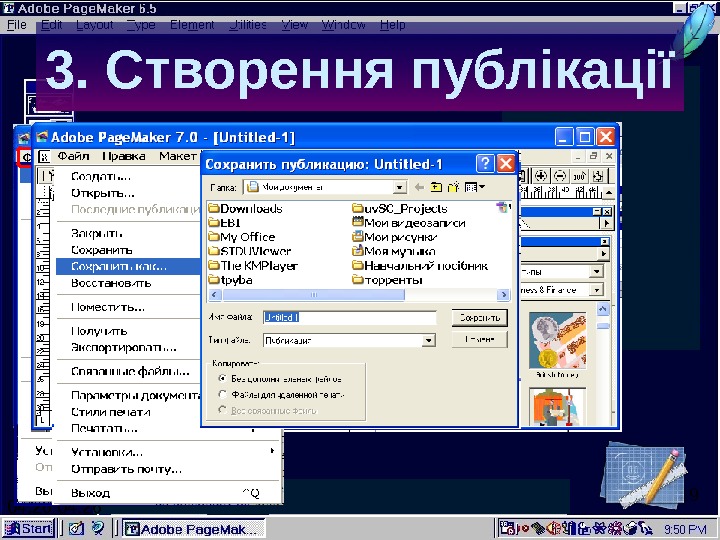Click the Сохранить button in dialog

tap(480, 317)
